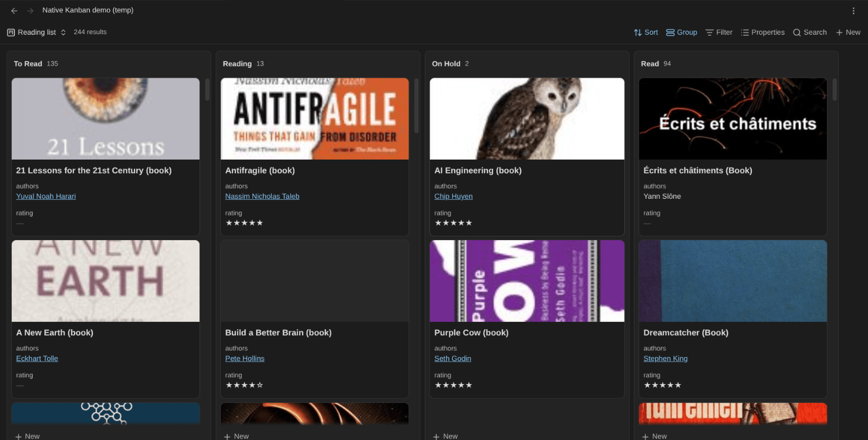This screenshot has width=868, height=440.
Task: Open the Properties panel
Action: tap(763, 32)
